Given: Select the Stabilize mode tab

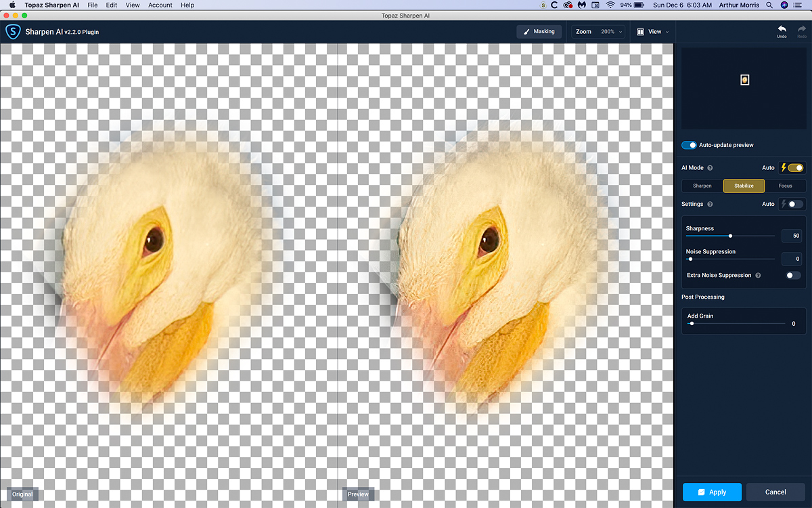Looking at the screenshot, I should [x=744, y=186].
